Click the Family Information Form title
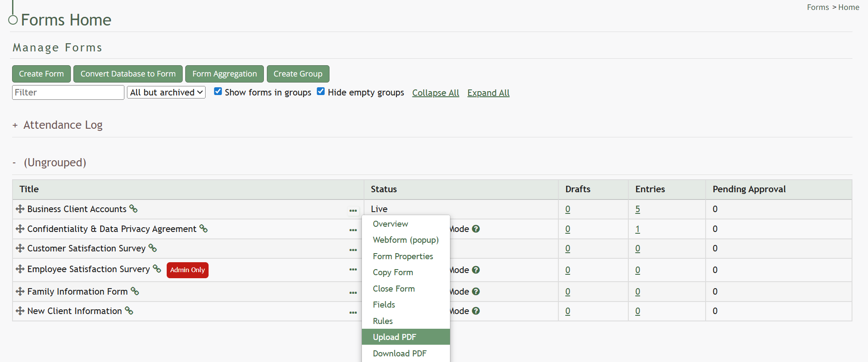 coord(77,292)
